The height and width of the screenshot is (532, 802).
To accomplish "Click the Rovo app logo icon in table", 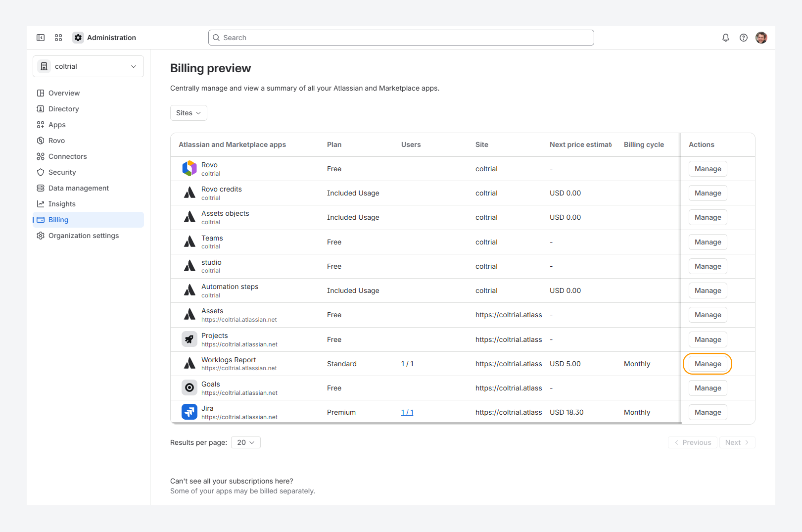I will tap(189, 169).
